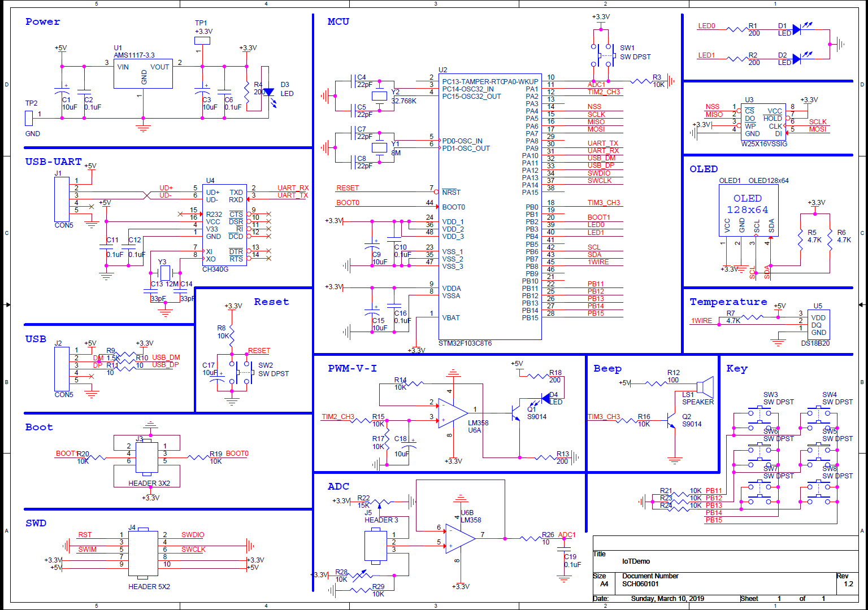Click the 'Beep' section title
The image size is (868, 610).
[607, 369]
